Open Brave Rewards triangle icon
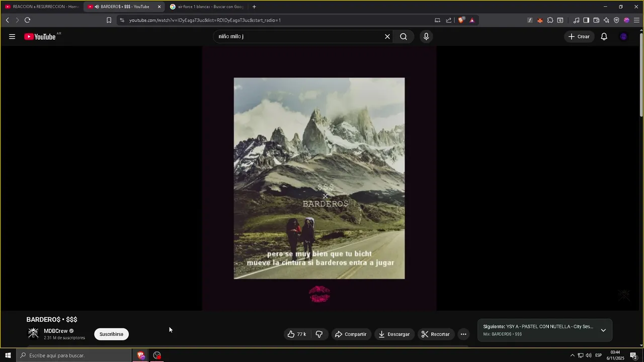This screenshot has width=644, height=362. pos(472,20)
